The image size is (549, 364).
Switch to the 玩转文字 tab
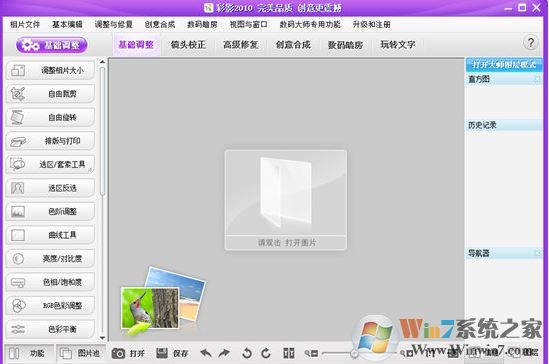pos(398,45)
